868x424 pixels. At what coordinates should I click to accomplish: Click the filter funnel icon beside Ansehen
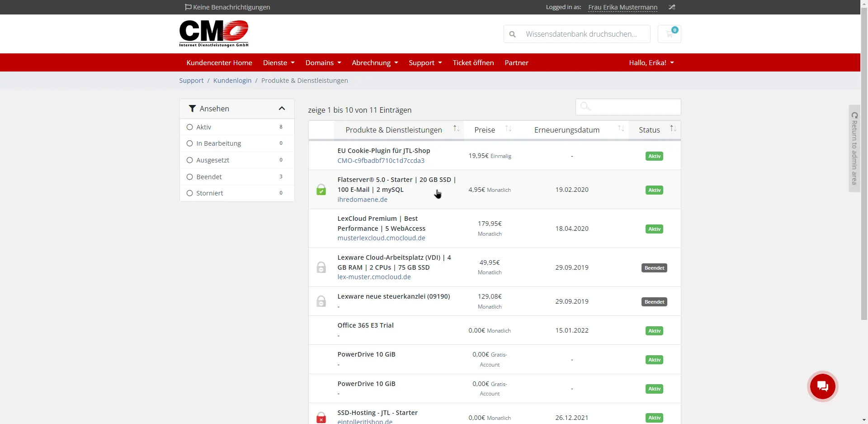coord(192,109)
